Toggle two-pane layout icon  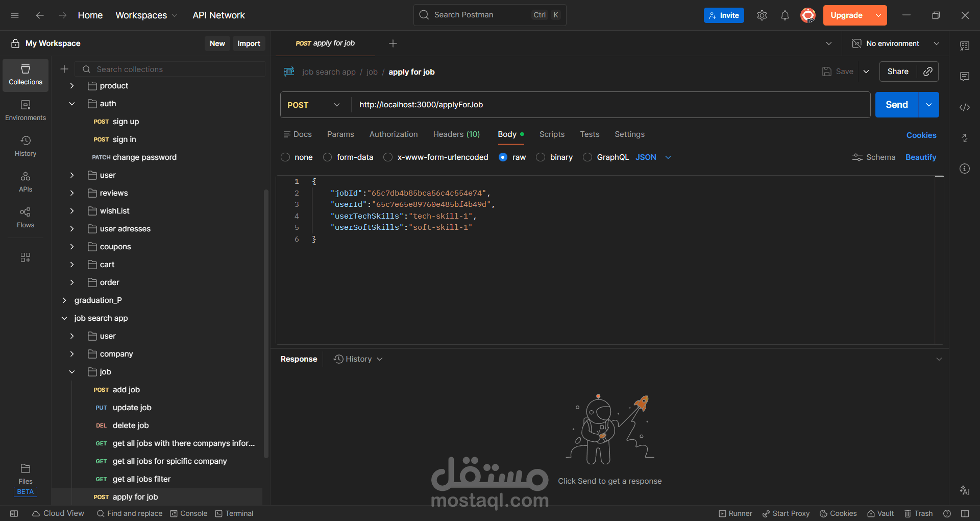pyautogui.click(x=965, y=513)
